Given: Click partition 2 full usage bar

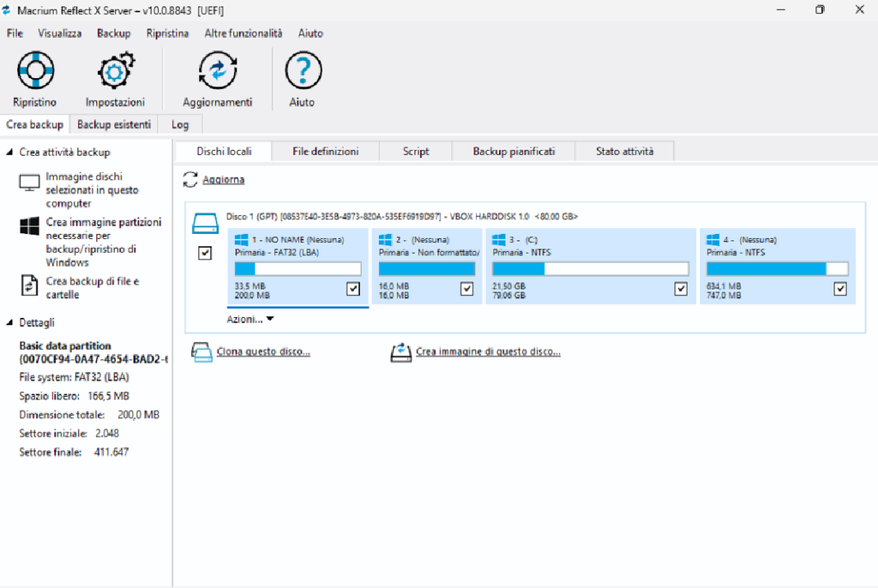Looking at the screenshot, I should (427, 269).
